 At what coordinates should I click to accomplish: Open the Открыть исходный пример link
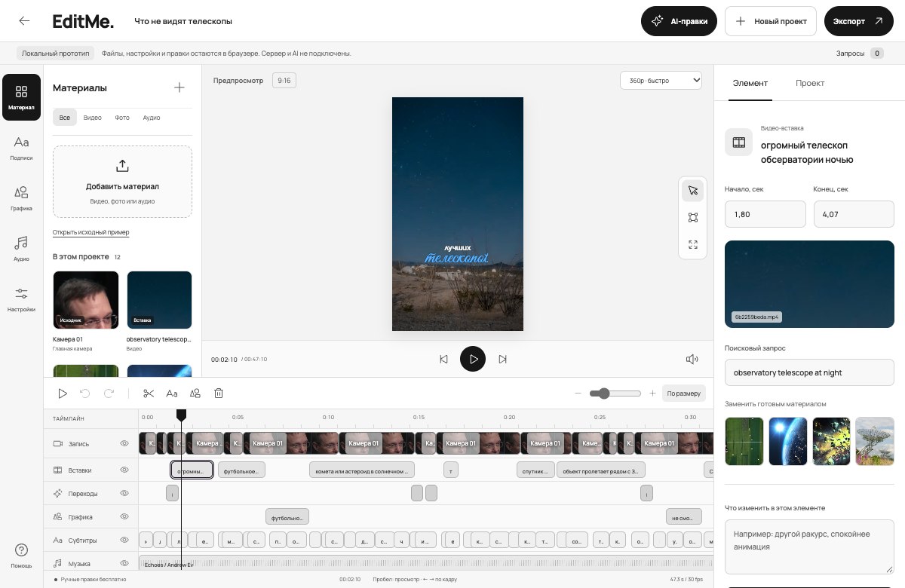[x=90, y=232]
